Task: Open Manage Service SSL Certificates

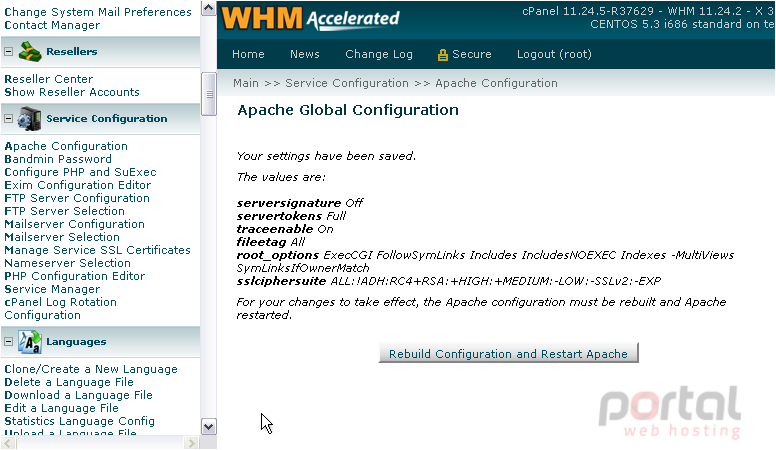Action: [x=97, y=250]
